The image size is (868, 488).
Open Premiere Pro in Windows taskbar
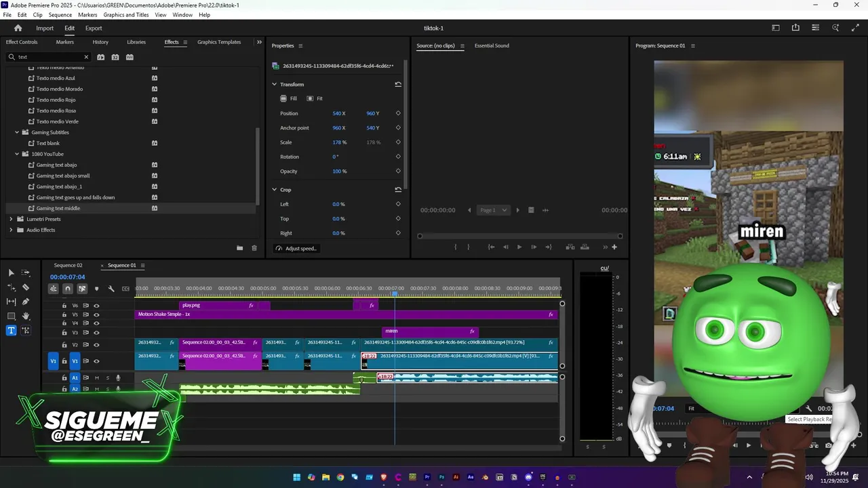click(x=427, y=477)
